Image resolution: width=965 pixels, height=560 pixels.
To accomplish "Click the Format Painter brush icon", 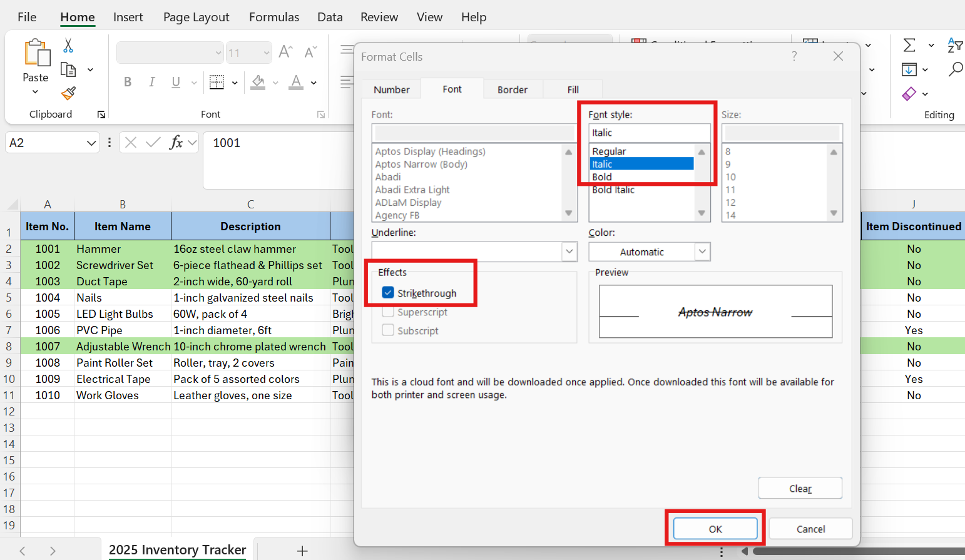I will click(68, 93).
